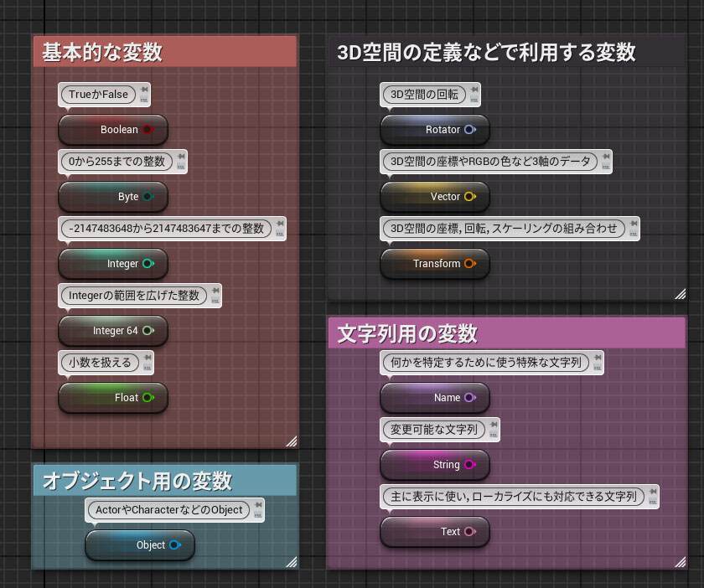This screenshot has width=704, height=588.
Task: Click the yellow Vector output pin
Action: [469, 197]
